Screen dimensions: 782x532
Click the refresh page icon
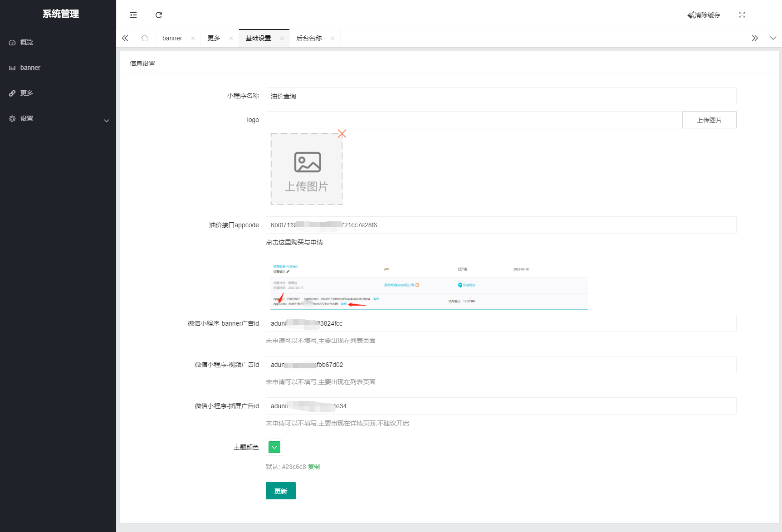159,15
